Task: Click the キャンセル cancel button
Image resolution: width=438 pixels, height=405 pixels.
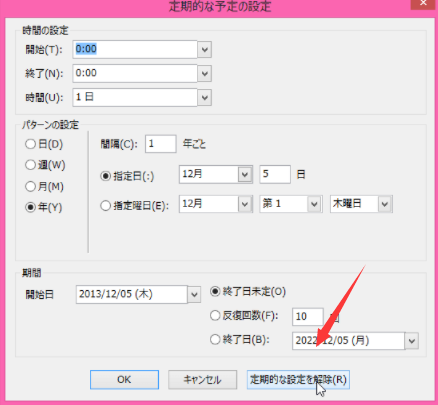Action: tap(202, 380)
